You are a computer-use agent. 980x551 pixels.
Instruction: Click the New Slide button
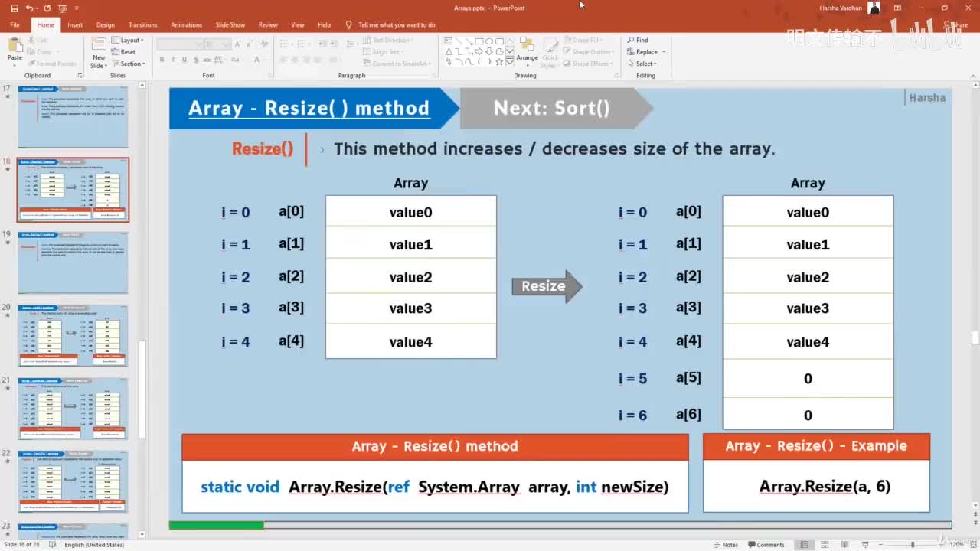pos(99,52)
